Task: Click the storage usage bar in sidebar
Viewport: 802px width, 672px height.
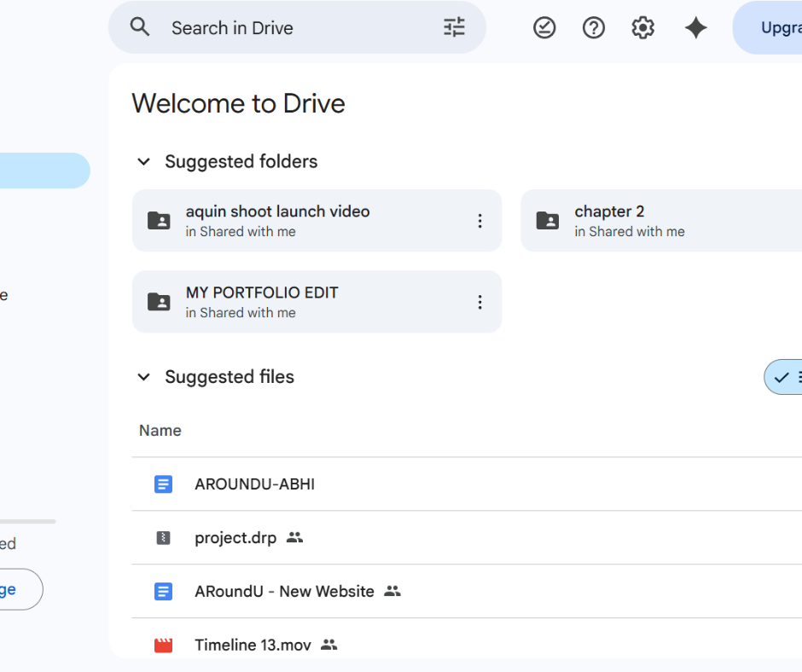Action: tap(27, 520)
